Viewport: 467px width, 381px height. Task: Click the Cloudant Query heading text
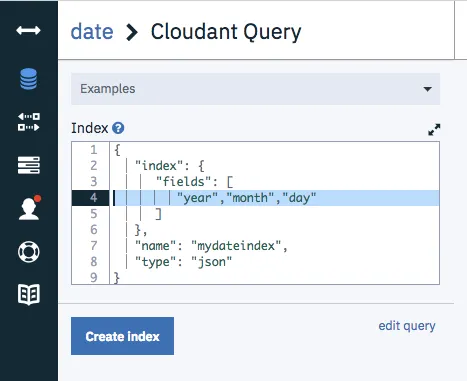point(226,32)
